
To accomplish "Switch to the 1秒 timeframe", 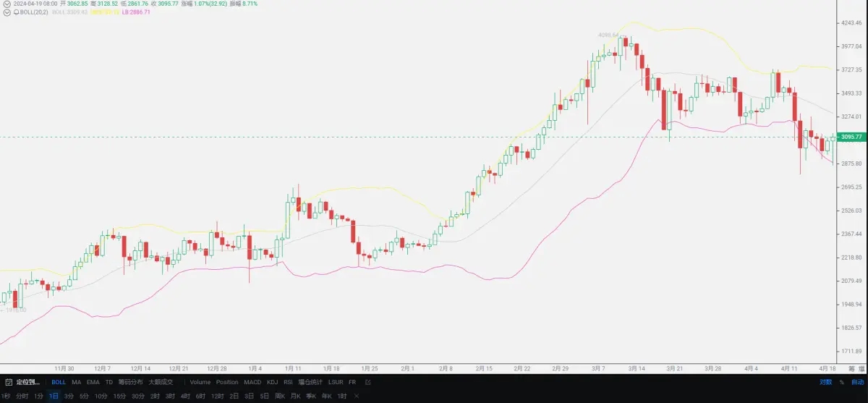I will click(x=6, y=396).
